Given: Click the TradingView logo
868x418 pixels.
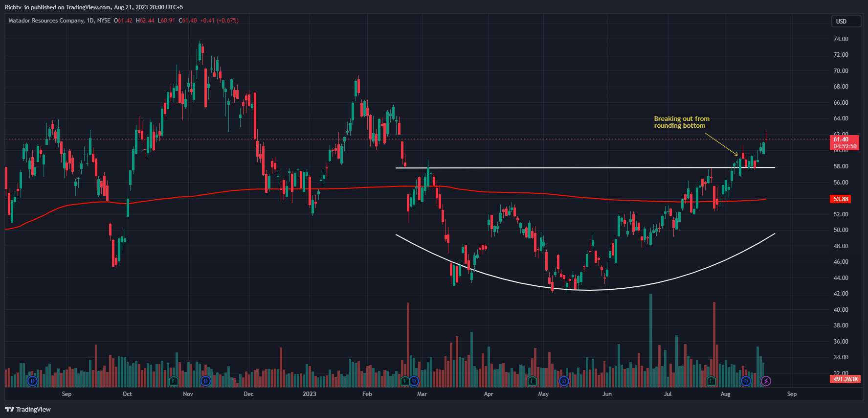Looking at the screenshot, I should (x=28, y=409).
